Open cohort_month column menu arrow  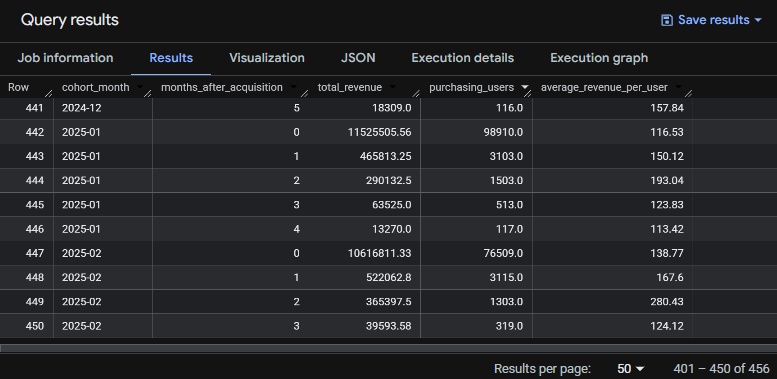coord(140,87)
